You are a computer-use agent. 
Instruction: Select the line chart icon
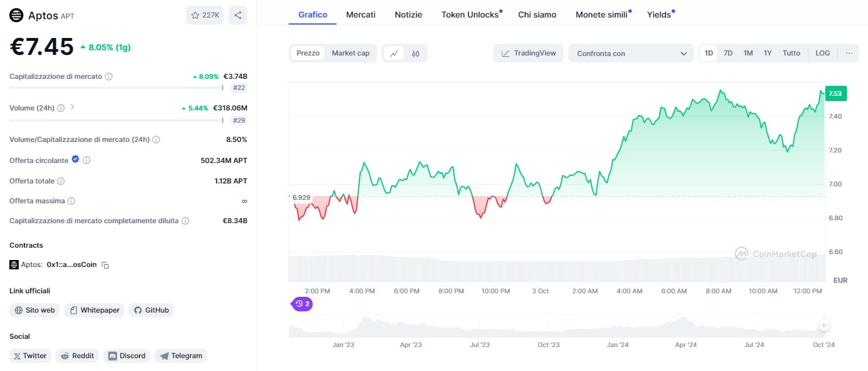pos(394,53)
